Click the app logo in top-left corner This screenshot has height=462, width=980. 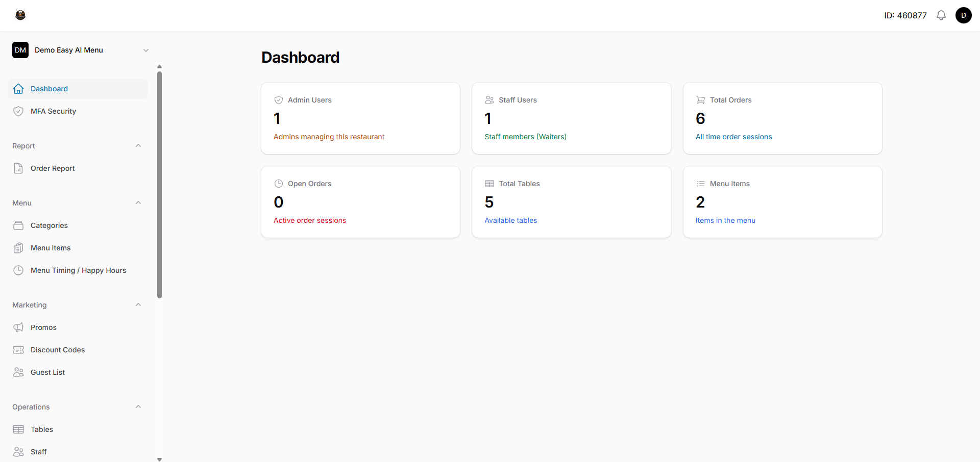point(20,15)
